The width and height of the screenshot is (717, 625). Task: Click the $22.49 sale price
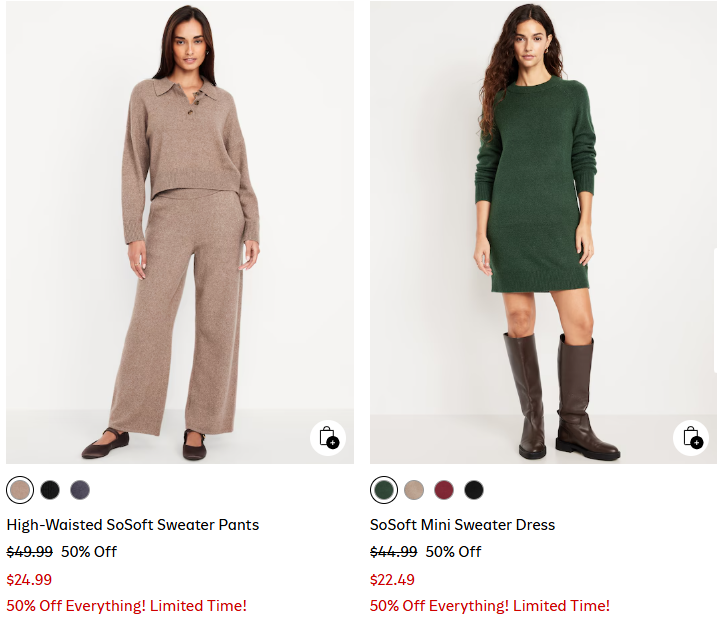point(392,580)
